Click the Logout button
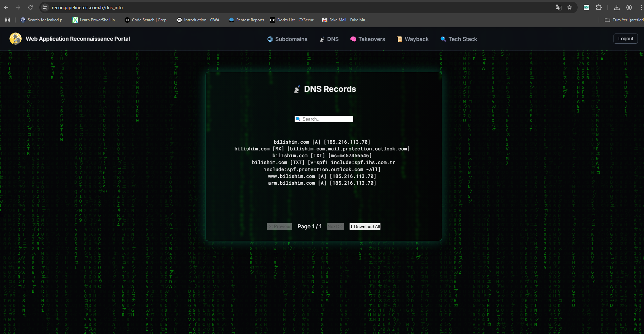644x334 pixels. pyautogui.click(x=626, y=39)
